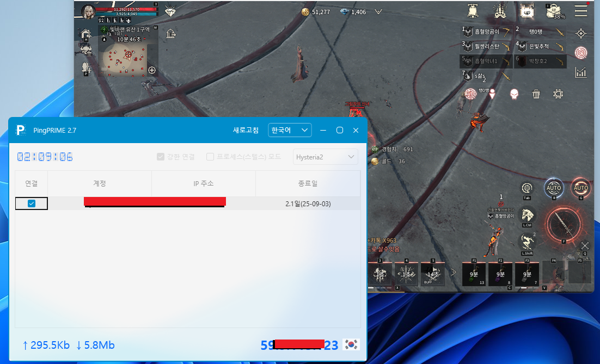Click the target switch icon labeled Tab

[527, 188]
